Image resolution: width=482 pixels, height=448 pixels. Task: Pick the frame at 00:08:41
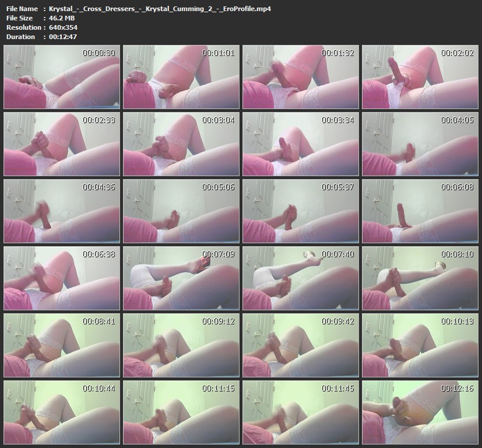coord(61,345)
